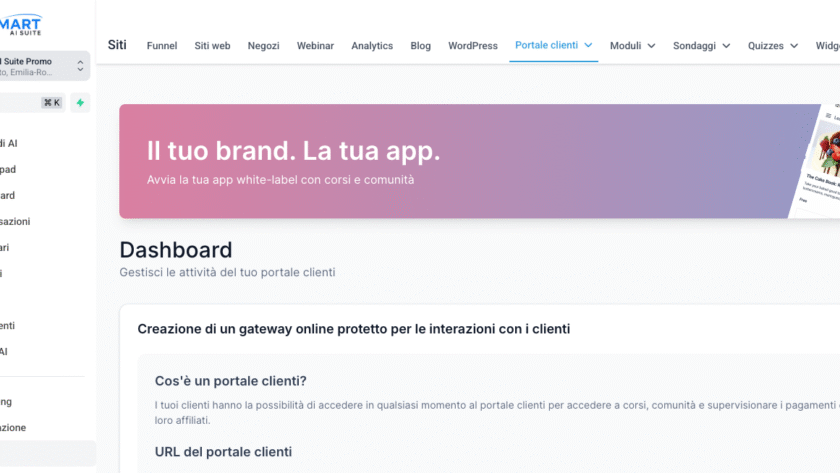Click the app preview thumbnail in banner
Viewport: 840px width, 473px height.
click(822, 160)
